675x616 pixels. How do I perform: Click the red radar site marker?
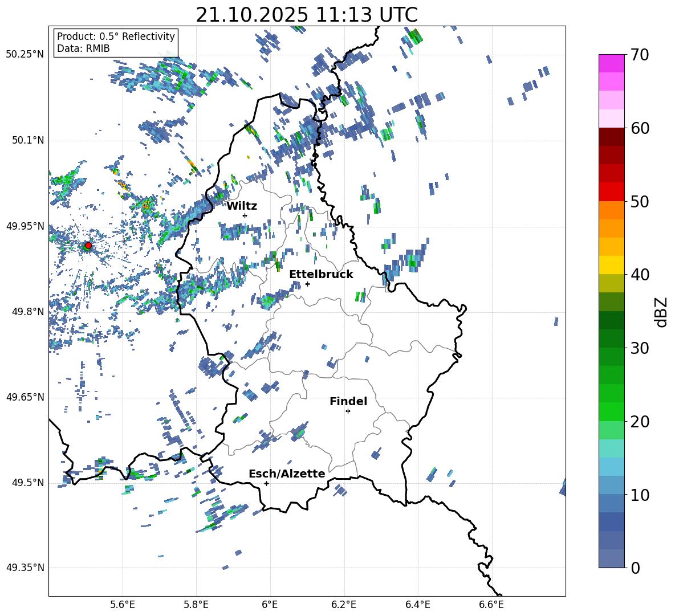pos(88,245)
